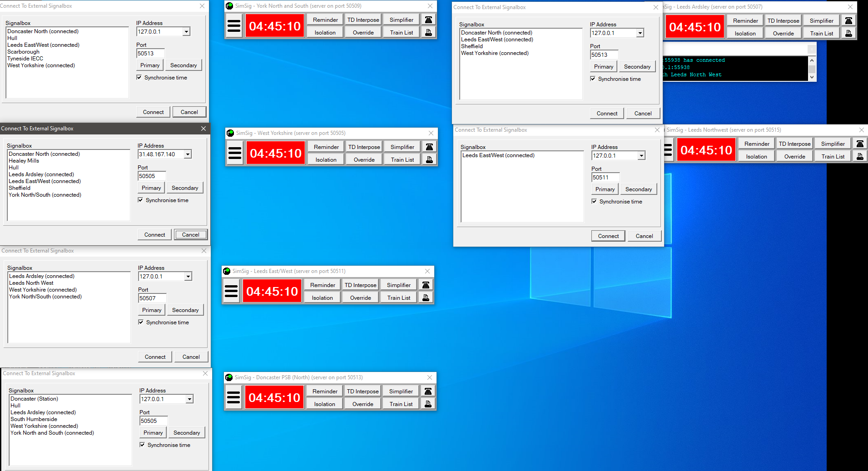Toggle Synchronise time in dialog listing Sheffield on port 50513
Image resolution: width=868 pixels, height=471 pixels.
pyautogui.click(x=615, y=79)
